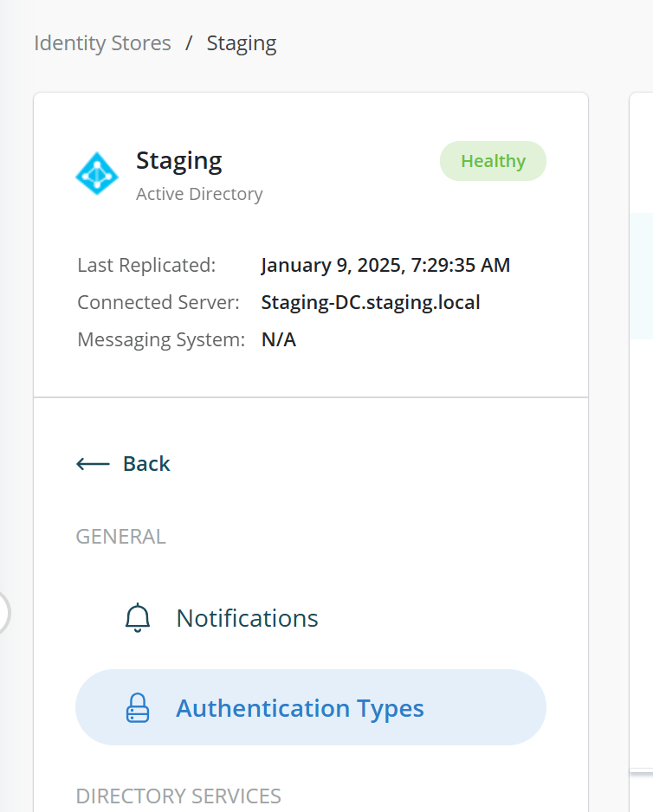Go back using the Back text
The image size is (653, 812).
coord(146,464)
